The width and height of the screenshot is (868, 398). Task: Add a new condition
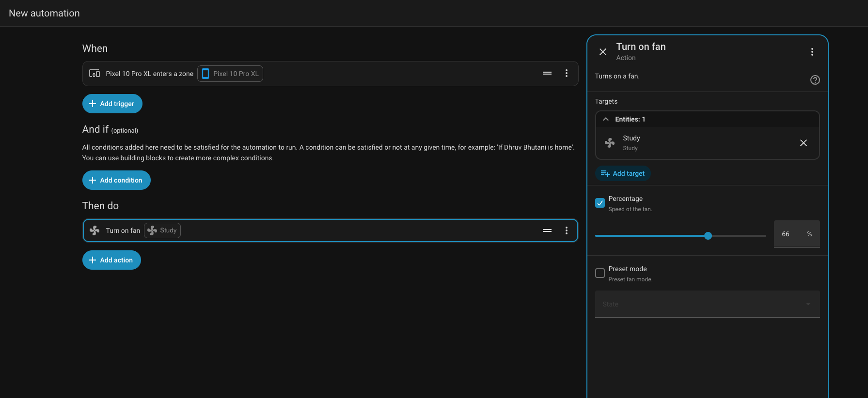116,180
